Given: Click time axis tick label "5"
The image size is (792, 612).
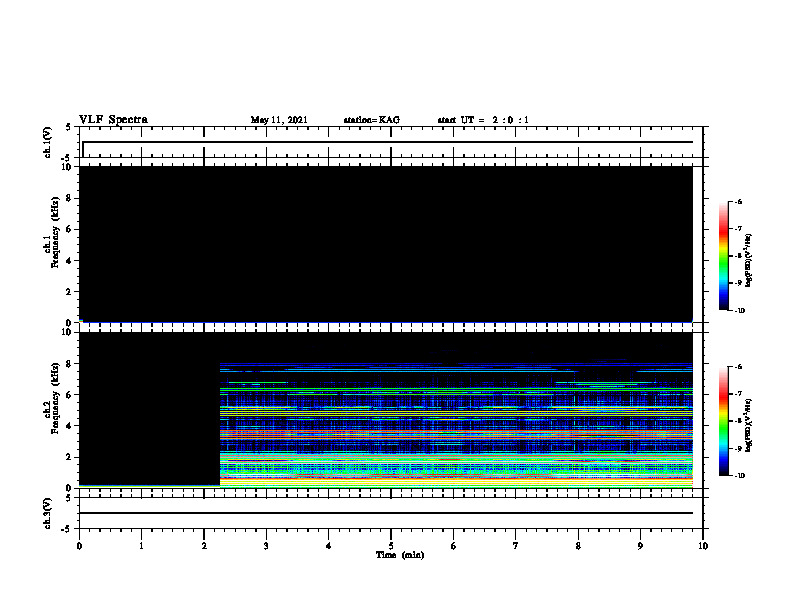Looking at the screenshot, I should point(391,546).
